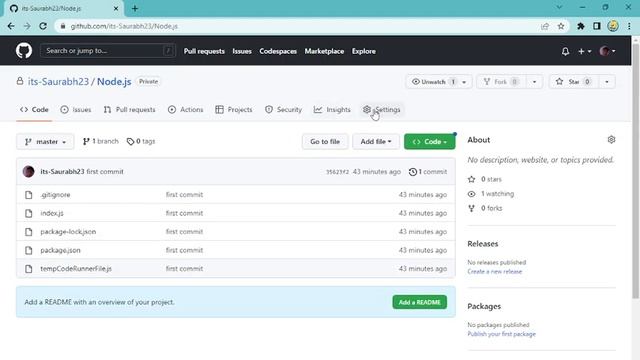Switch to the repository Issues tab
This screenshot has width=640, height=360.
[76, 109]
